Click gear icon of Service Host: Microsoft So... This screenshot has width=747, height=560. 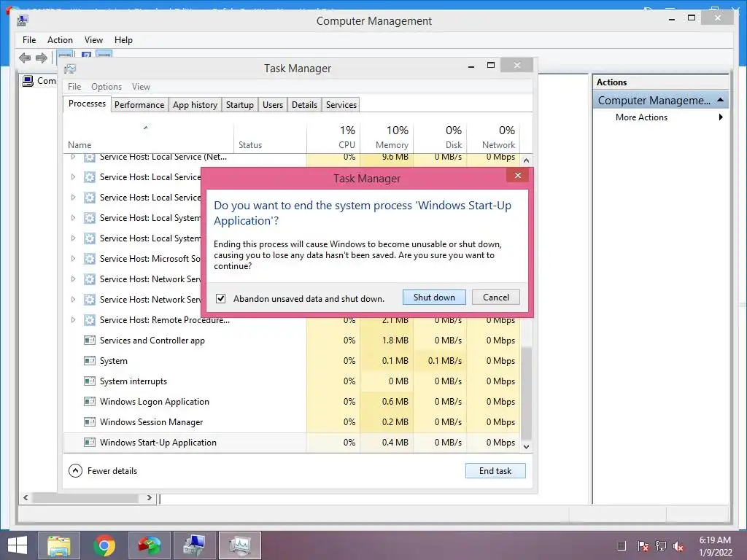point(90,259)
